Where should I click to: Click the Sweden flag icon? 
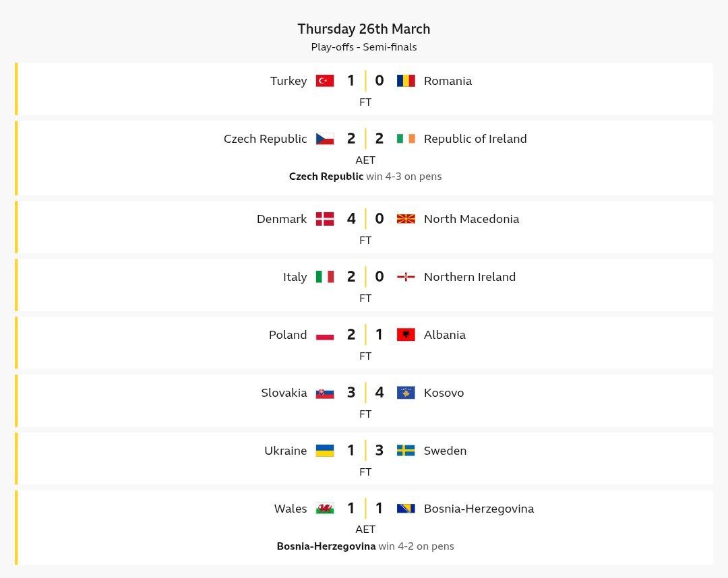point(406,451)
